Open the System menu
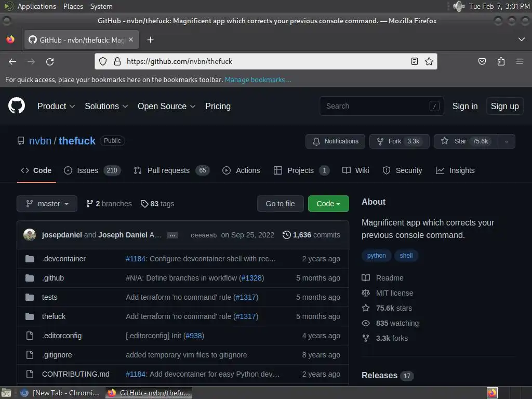Image resolution: width=532 pixels, height=399 pixels. click(x=101, y=6)
